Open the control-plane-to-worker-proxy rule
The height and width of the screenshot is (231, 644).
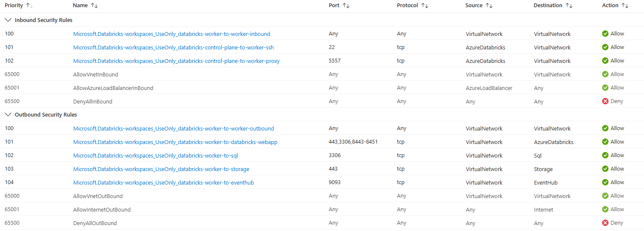pos(176,61)
